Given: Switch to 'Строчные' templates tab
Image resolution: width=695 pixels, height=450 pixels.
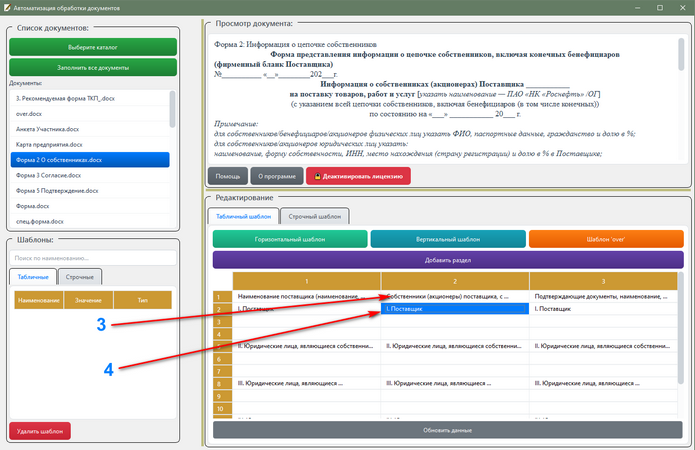Looking at the screenshot, I should (80, 277).
